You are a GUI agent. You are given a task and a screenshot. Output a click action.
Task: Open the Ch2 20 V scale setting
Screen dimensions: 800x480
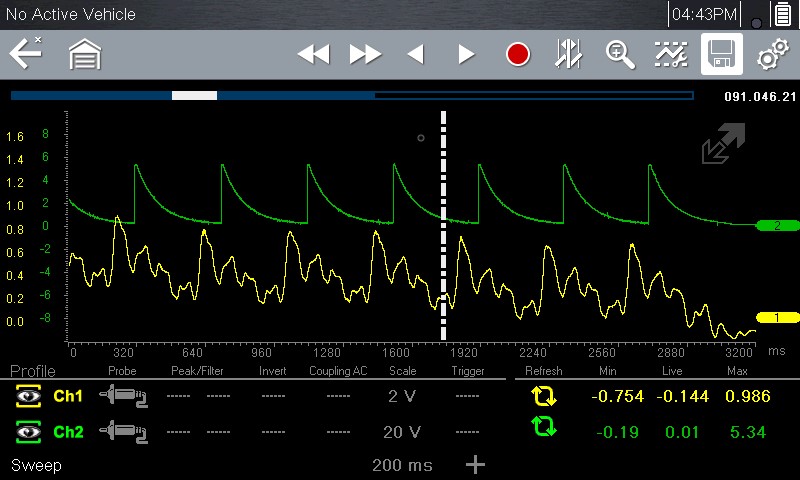click(x=402, y=432)
